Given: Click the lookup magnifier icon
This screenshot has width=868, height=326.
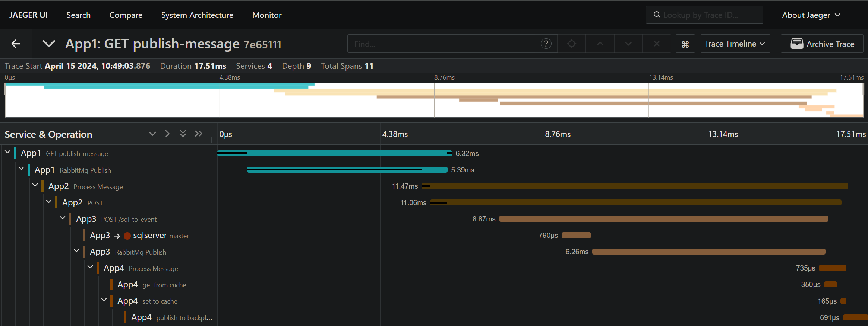Looking at the screenshot, I should (x=657, y=15).
